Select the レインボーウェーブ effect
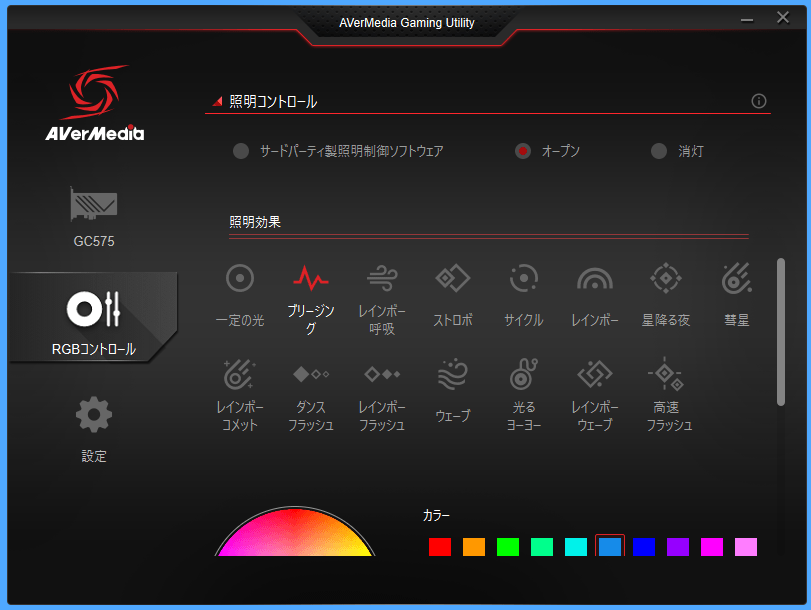 (x=595, y=395)
